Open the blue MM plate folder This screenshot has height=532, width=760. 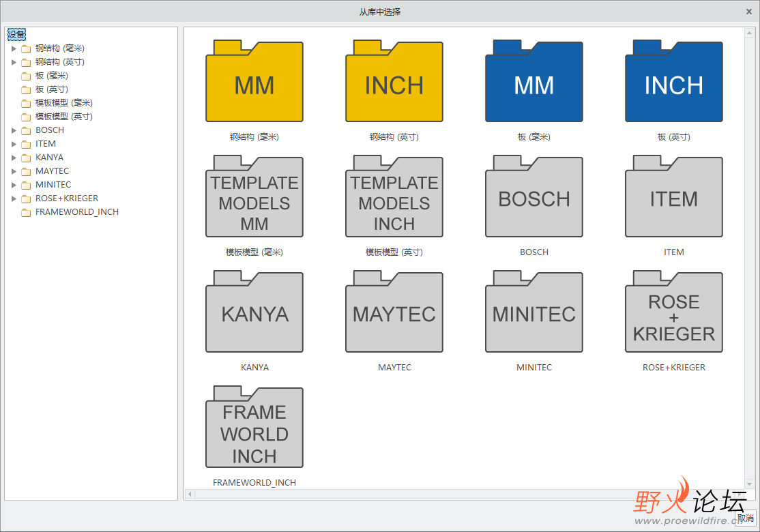(534, 81)
